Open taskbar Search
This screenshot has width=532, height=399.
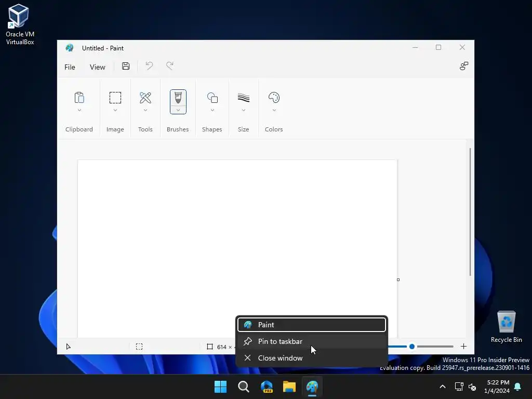tap(243, 387)
